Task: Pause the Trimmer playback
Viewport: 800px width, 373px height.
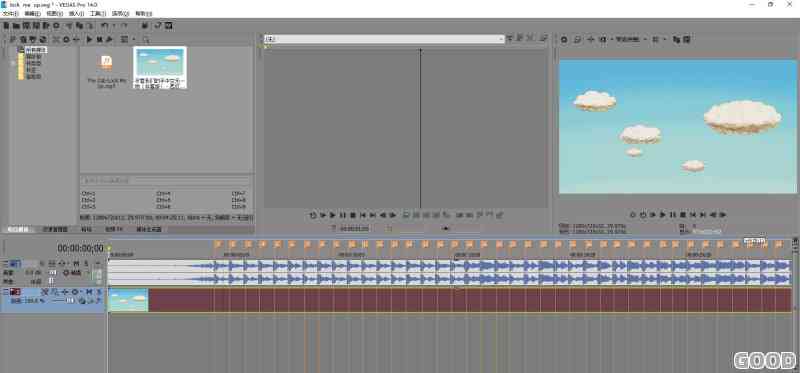Action: 342,215
